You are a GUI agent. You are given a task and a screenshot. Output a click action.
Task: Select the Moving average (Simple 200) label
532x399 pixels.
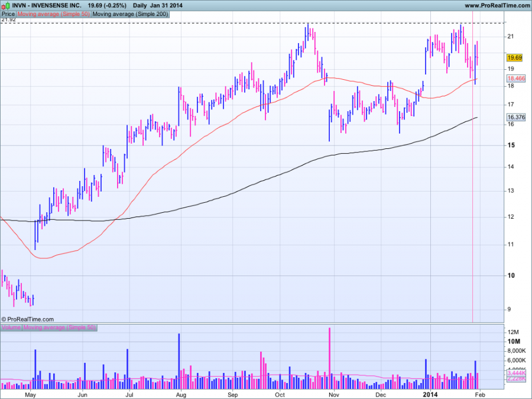(x=130, y=14)
